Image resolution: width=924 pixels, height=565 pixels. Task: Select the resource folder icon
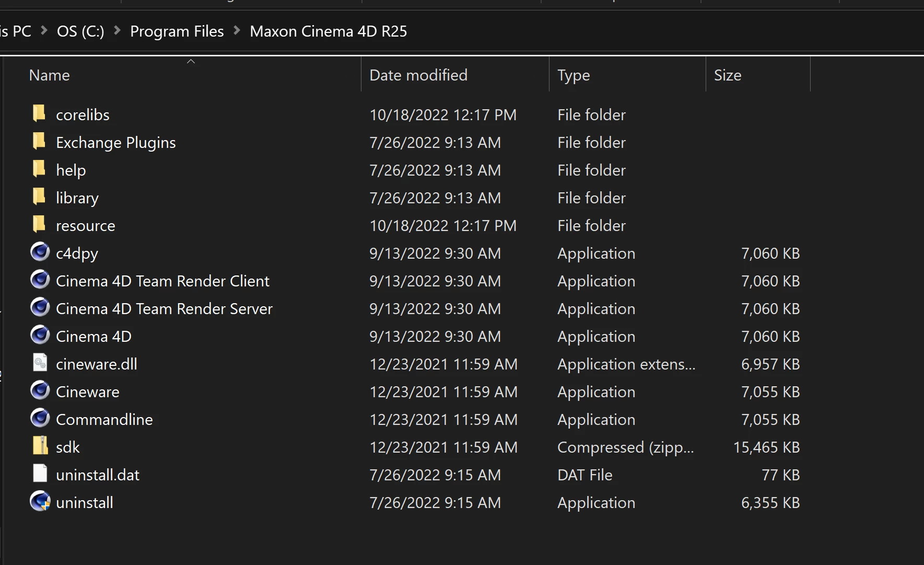click(x=39, y=224)
